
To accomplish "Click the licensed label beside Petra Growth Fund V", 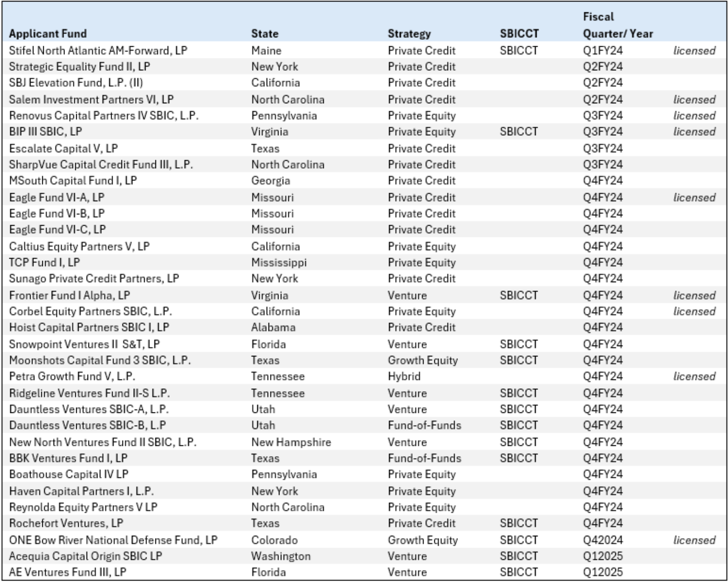I will 694,377.
